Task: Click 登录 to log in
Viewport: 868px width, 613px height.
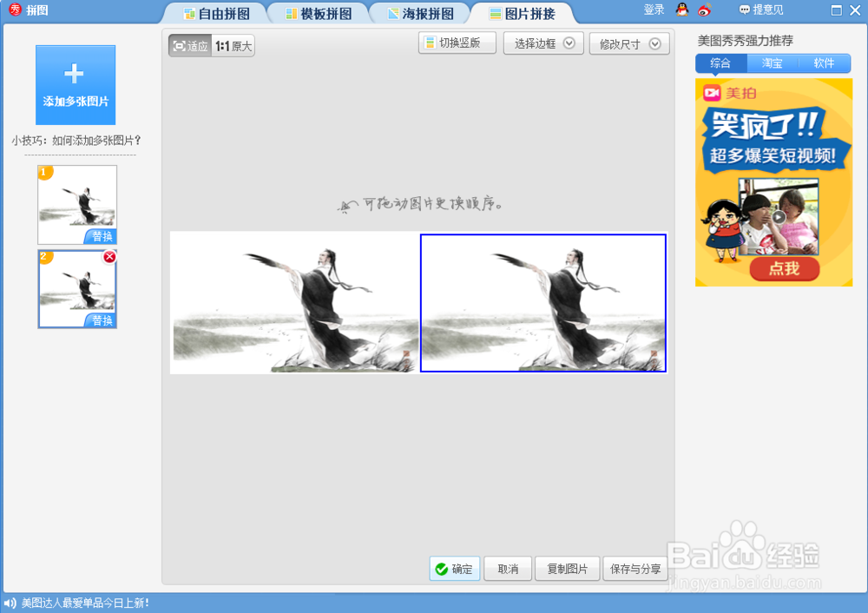Action: click(x=654, y=10)
